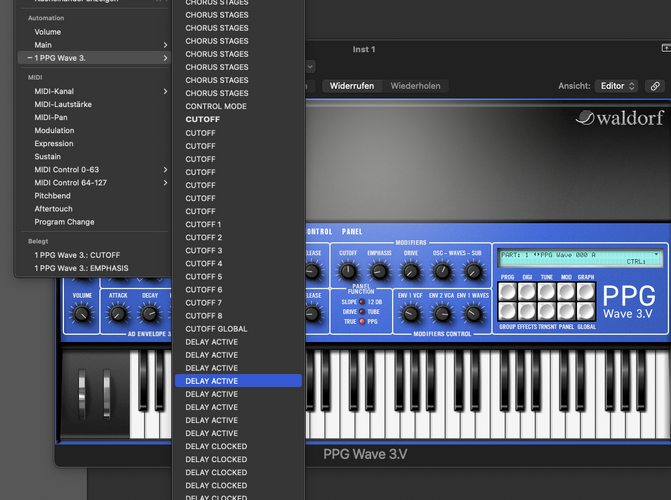This screenshot has height=500, width=671.
Task: Toggle the DRIVE TUBE switch
Action: [362, 312]
